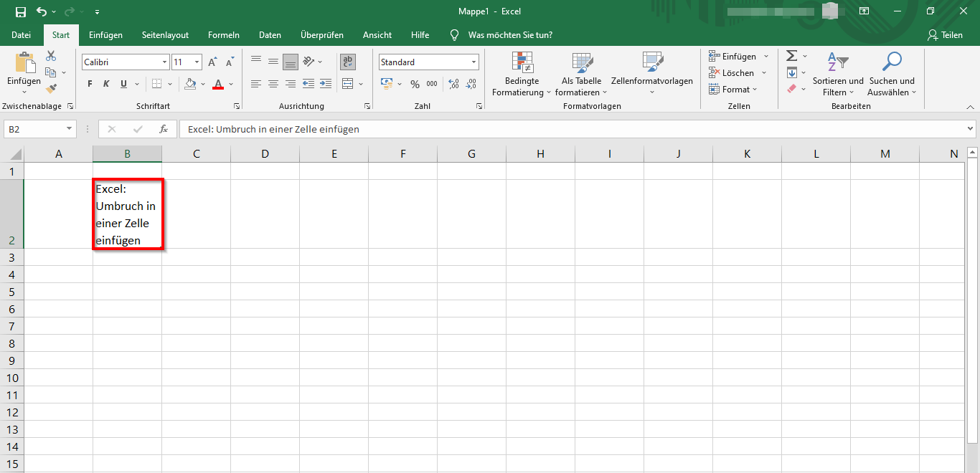Click the large Einfügen paste button
980x473 pixels.
[x=24, y=73]
